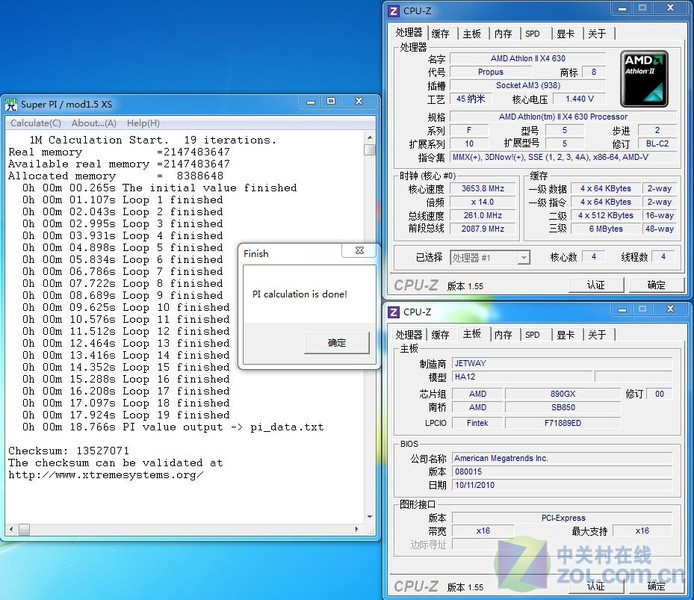Minimize the upper CPU-Z window
The image size is (694, 600).
coord(622,8)
